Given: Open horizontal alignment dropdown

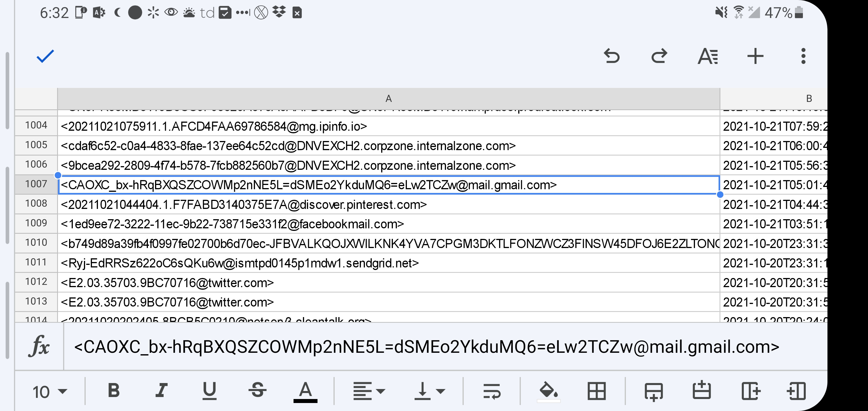Looking at the screenshot, I should click(x=369, y=391).
